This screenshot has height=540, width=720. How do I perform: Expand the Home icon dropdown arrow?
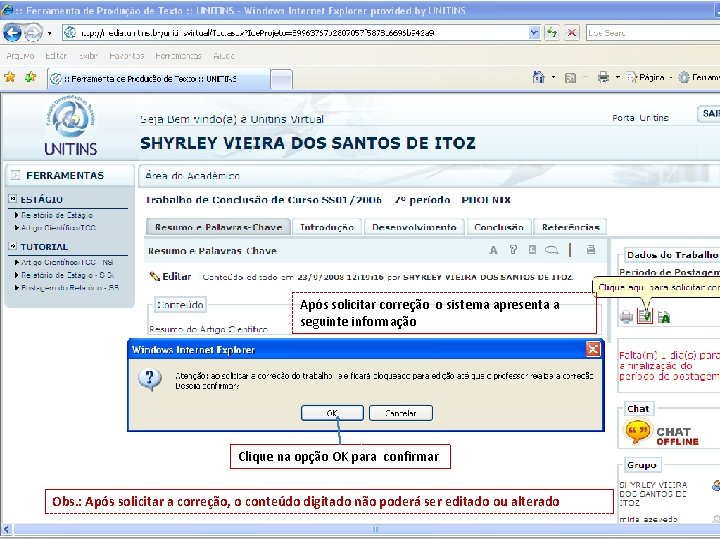[x=553, y=78]
